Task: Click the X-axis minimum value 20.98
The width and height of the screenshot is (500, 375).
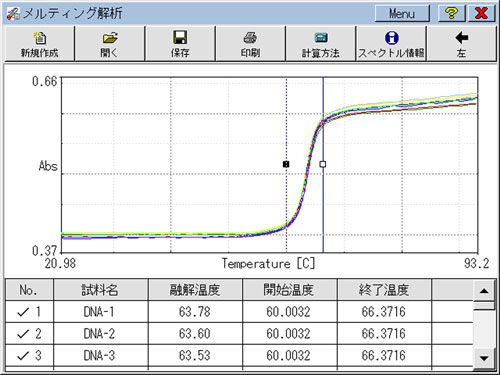Action: (60, 264)
